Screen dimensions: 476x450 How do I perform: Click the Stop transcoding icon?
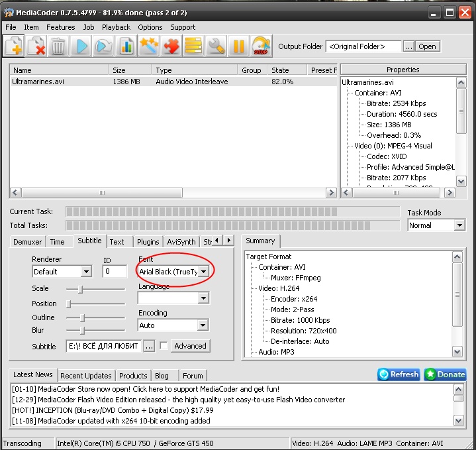(x=261, y=46)
